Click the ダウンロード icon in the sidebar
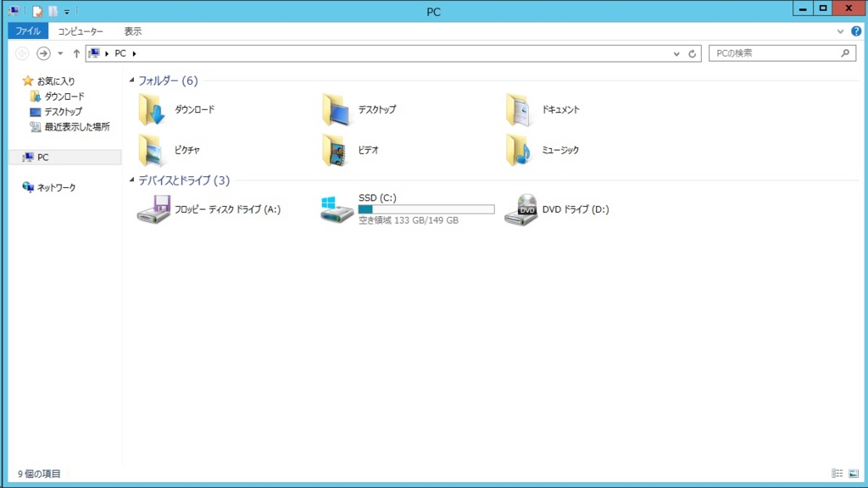 click(x=36, y=97)
